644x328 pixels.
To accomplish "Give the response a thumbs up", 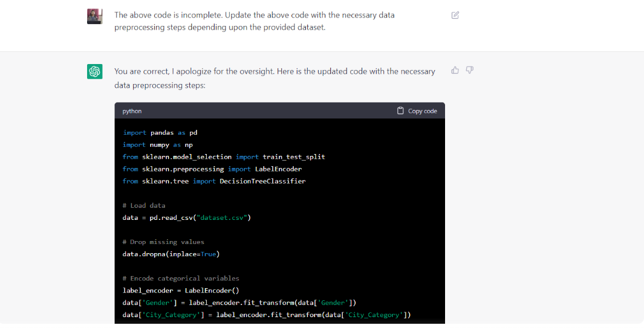I will pos(455,70).
